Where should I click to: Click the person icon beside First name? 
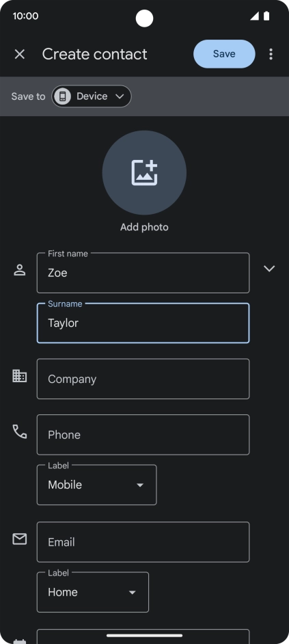point(20,270)
